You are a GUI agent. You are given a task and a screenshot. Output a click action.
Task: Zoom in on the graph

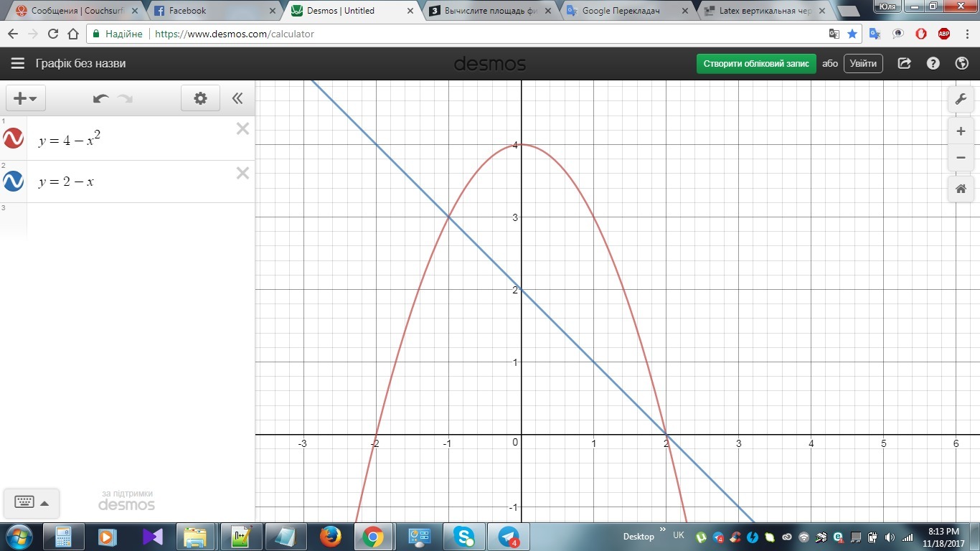(x=961, y=132)
